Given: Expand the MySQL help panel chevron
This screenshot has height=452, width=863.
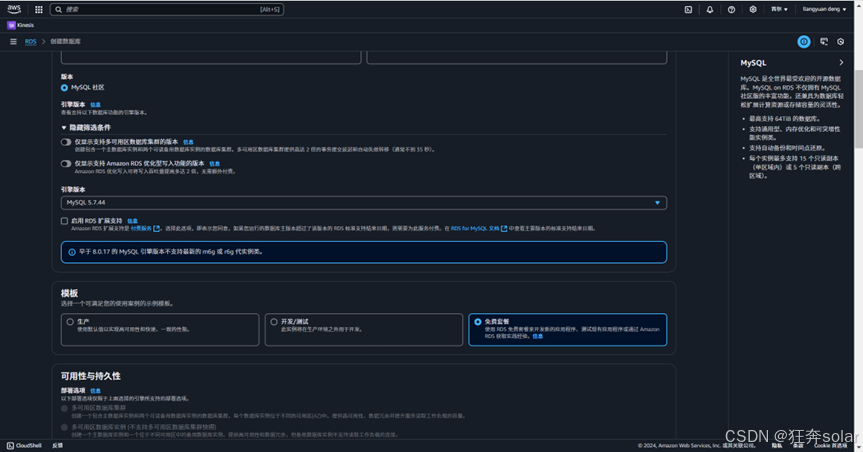Looking at the screenshot, I should coord(841,63).
